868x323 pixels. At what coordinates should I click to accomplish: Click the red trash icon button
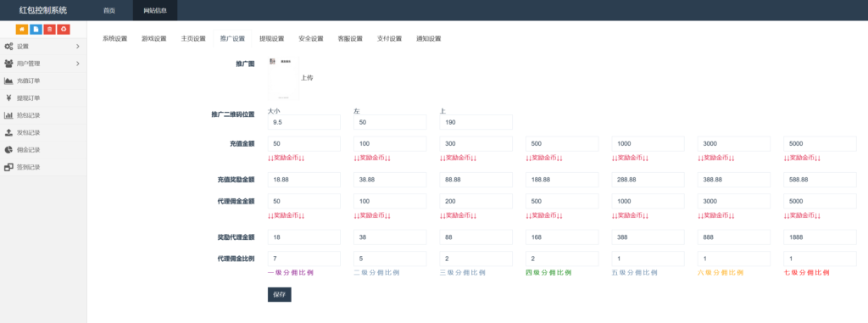tap(50, 29)
